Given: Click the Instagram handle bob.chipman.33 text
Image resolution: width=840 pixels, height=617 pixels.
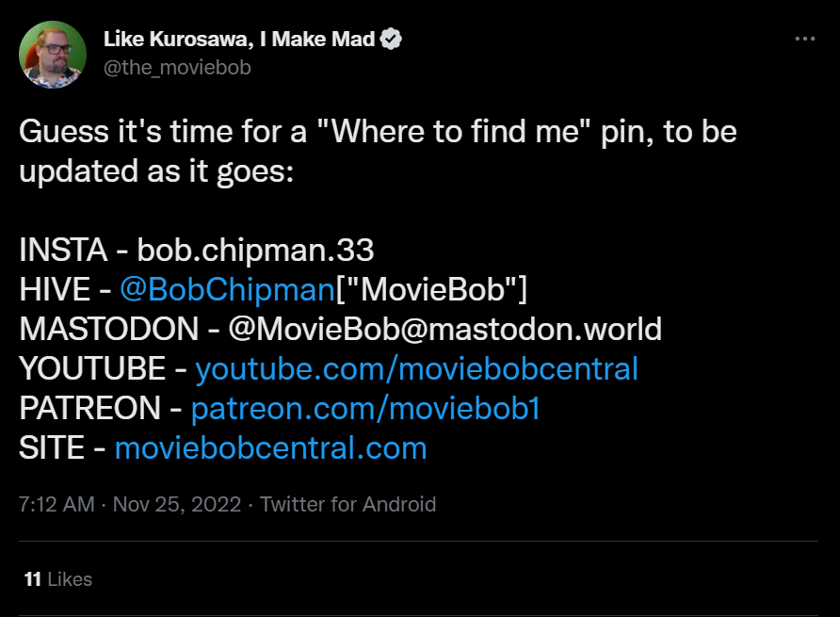Looking at the screenshot, I should tap(255, 250).
